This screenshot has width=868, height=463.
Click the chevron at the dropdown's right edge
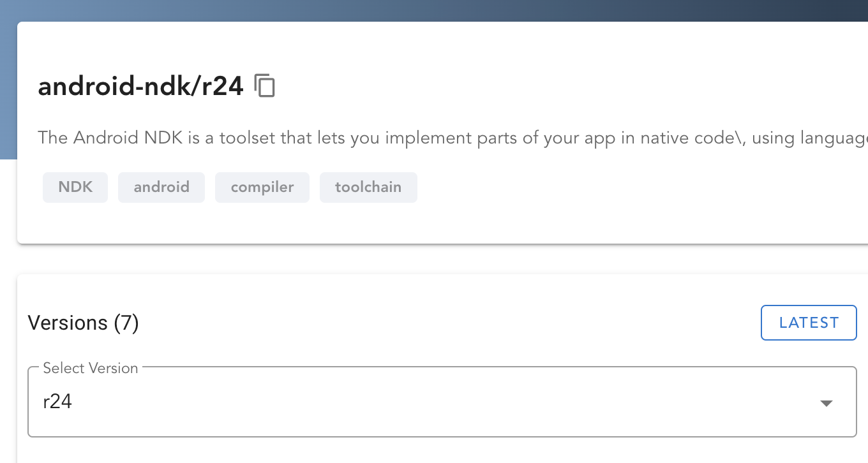point(827,402)
